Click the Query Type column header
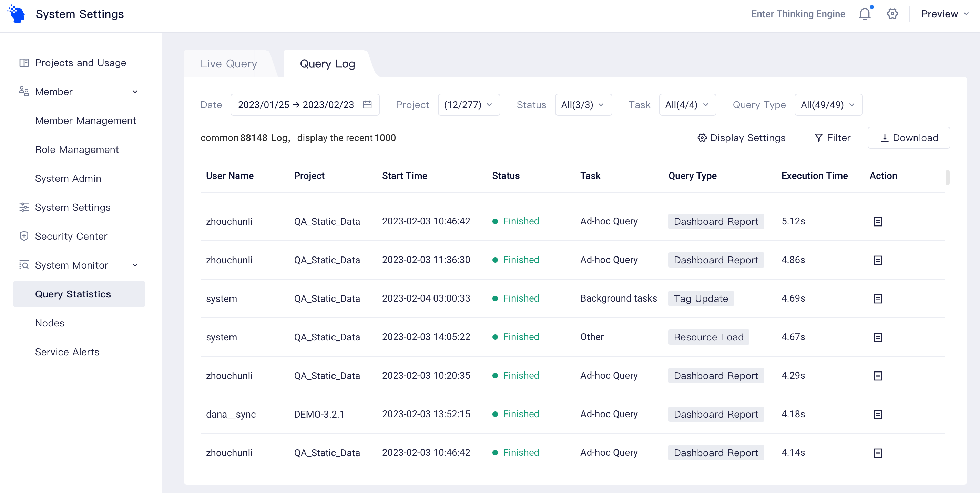This screenshot has width=980, height=493. click(692, 176)
